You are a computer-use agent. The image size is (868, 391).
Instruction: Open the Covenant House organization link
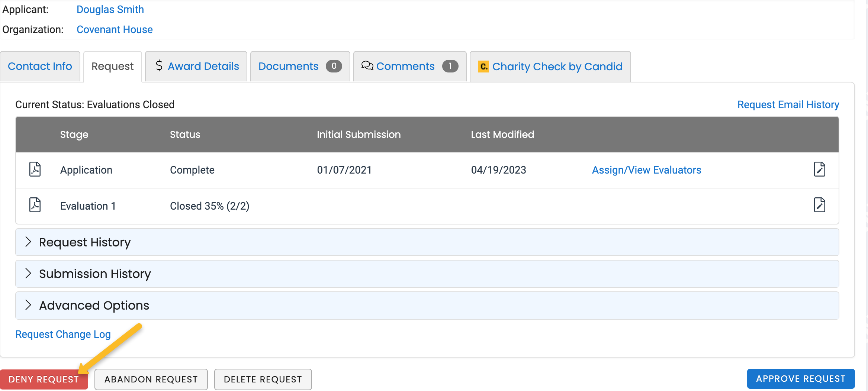[x=114, y=29]
